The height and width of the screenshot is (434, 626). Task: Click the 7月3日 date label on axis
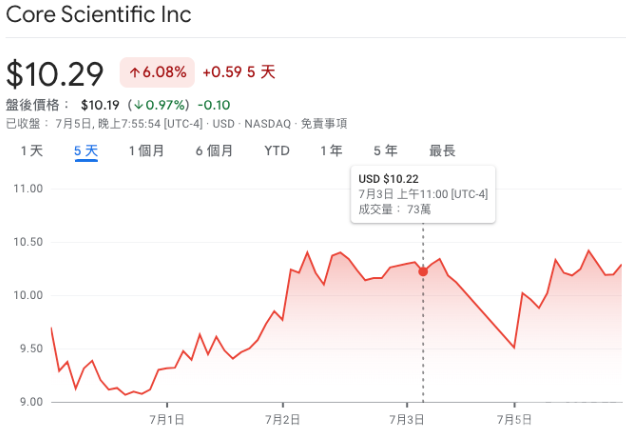click(407, 420)
